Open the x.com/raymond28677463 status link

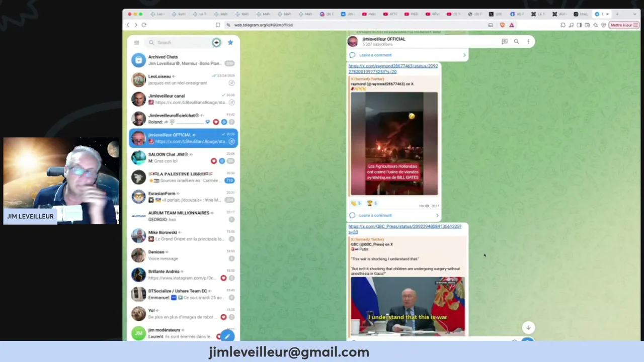[393, 69]
